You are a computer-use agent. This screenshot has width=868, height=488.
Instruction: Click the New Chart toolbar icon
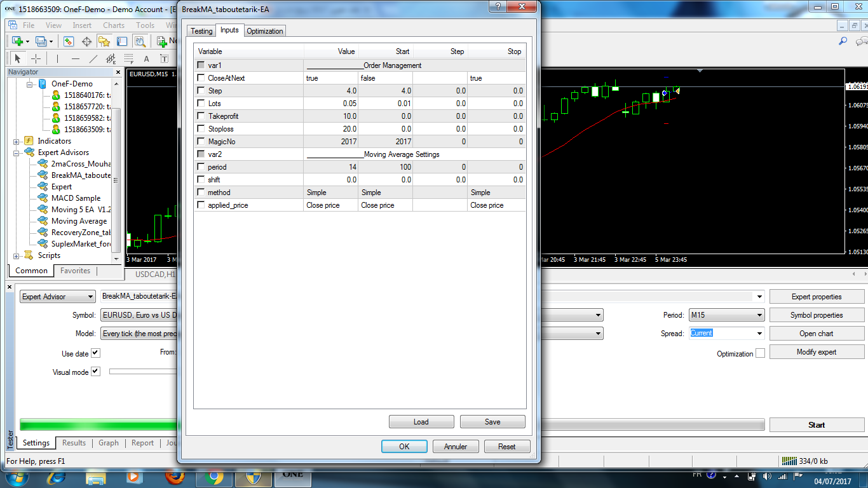(x=18, y=41)
